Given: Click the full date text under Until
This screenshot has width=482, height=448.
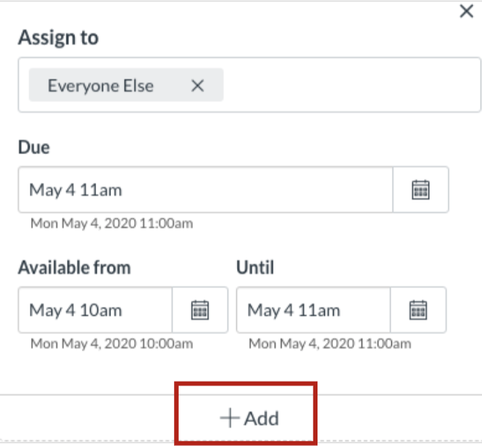Looking at the screenshot, I should (330, 344).
